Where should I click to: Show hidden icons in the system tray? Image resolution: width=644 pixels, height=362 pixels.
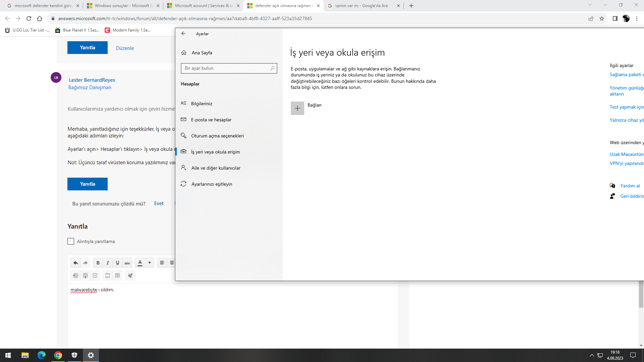point(592,355)
